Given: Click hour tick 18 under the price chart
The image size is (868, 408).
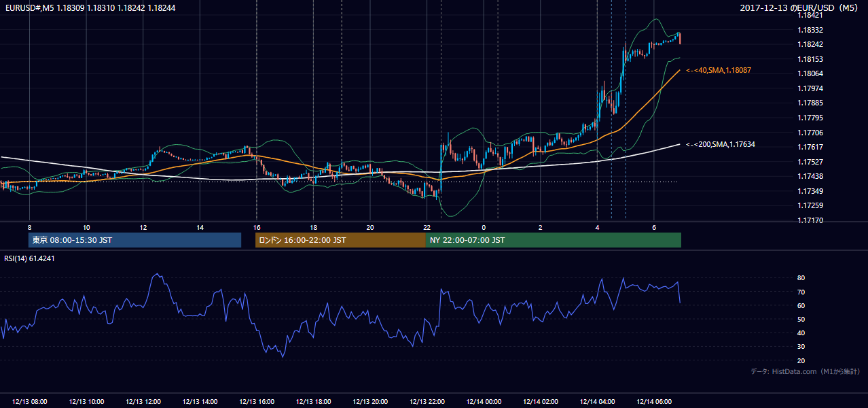Looking at the screenshot, I should click(313, 226).
